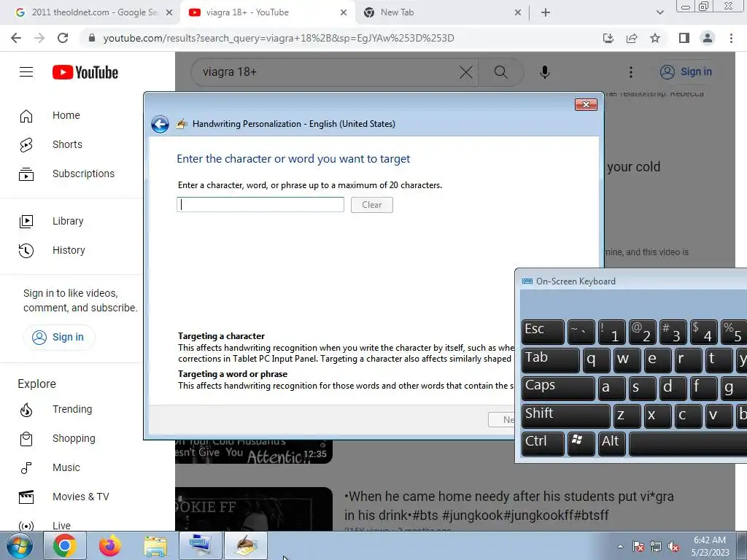Open Movies & TV in Explore section
The image size is (747, 560).
click(x=80, y=497)
